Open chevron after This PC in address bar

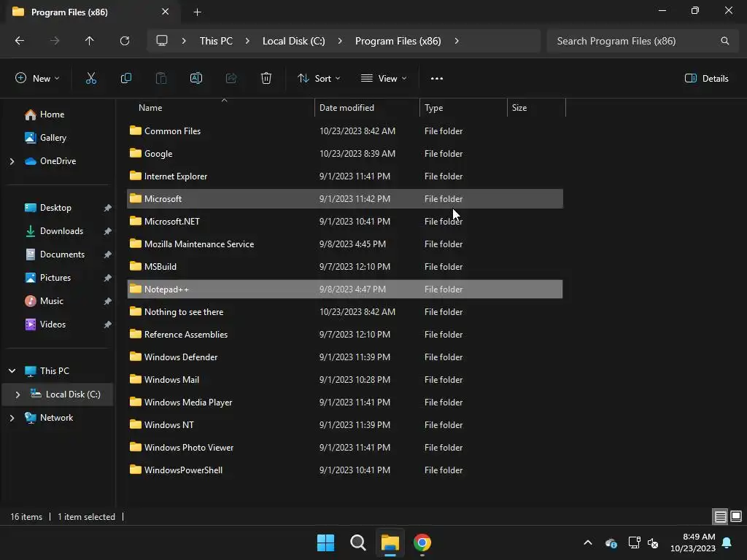[x=247, y=41]
